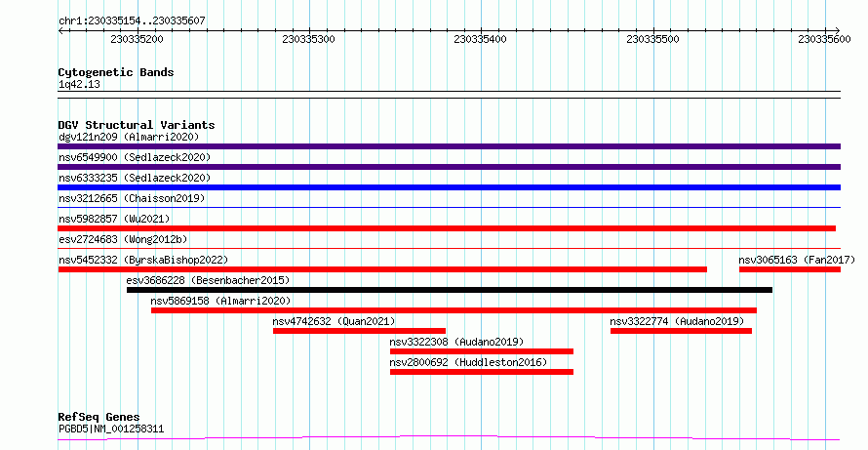Click the nsv3212665 (Chaisson2019) label

point(132,198)
